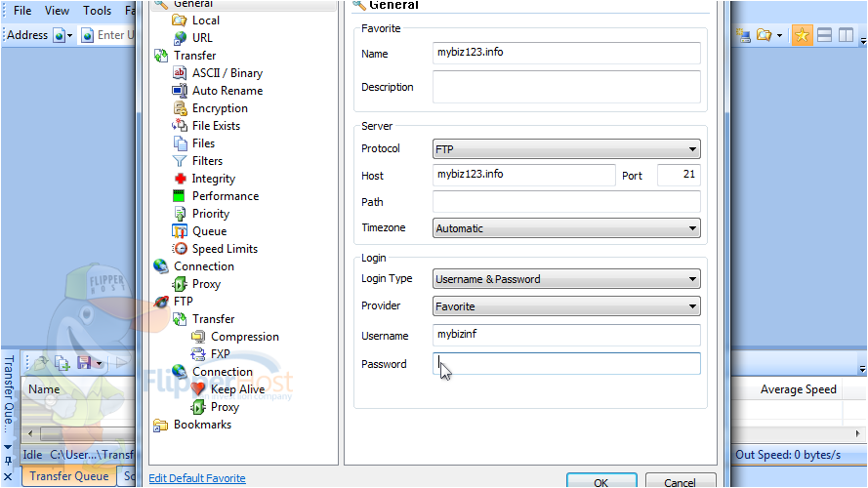Open the Protocol dropdown
Screen dimensions: 868x488
[566, 149]
